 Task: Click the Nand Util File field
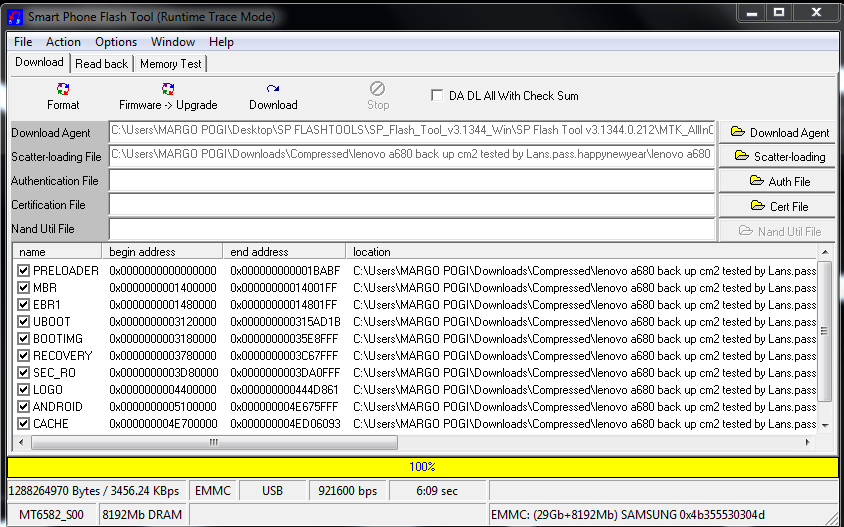coord(412,229)
